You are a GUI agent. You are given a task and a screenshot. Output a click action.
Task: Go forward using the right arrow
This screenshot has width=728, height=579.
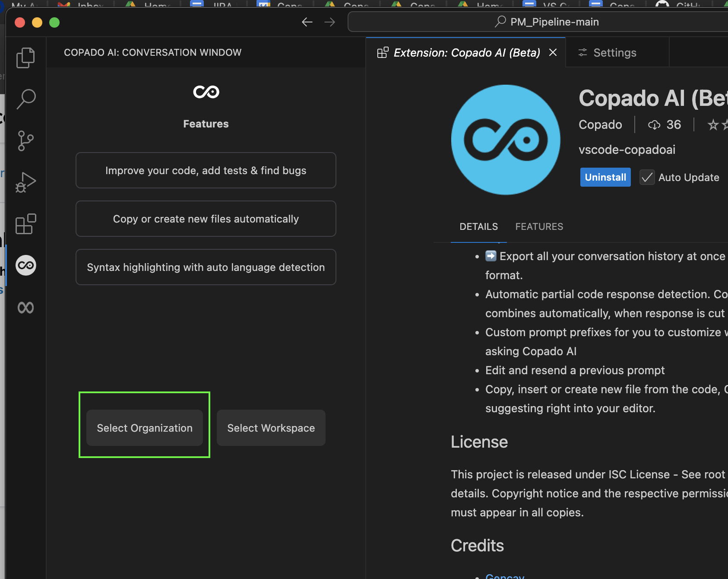(x=329, y=22)
